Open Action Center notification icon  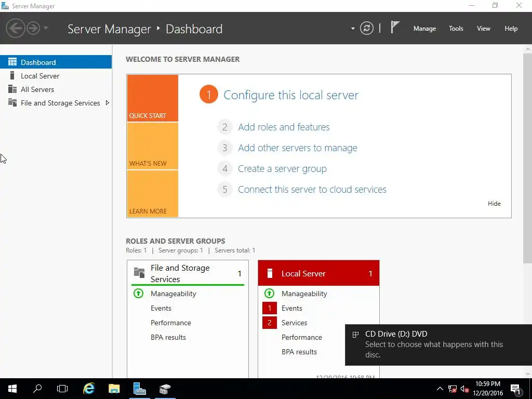click(515, 389)
